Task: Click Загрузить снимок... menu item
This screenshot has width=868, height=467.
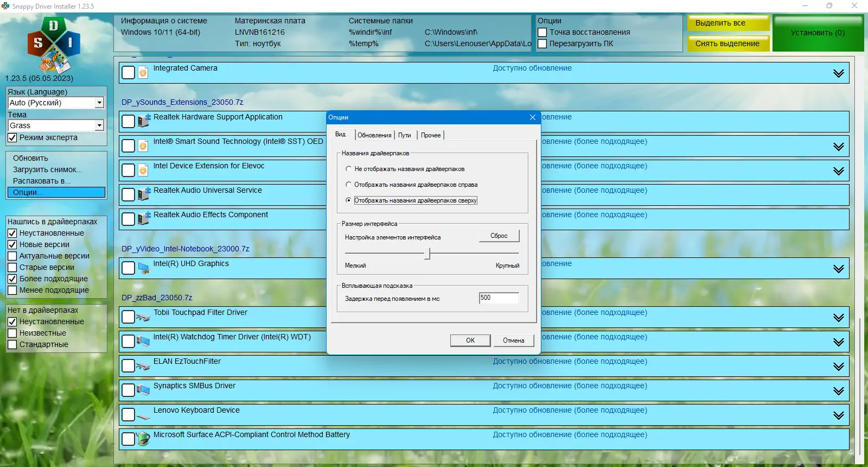Action: click(56, 169)
